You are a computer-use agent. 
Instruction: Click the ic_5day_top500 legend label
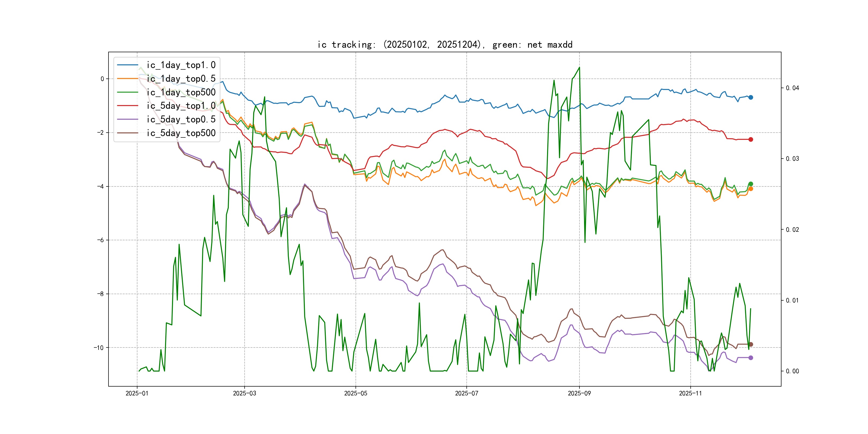pos(181,133)
